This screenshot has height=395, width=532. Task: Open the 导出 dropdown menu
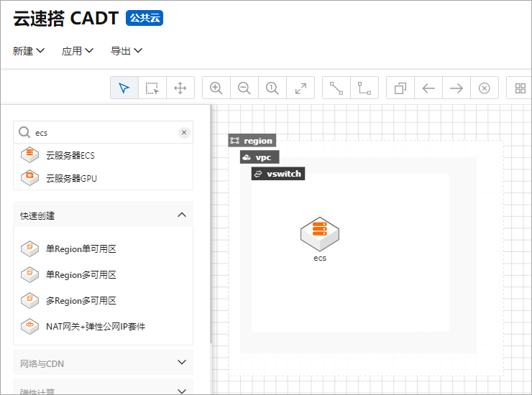(x=127, y=51)
